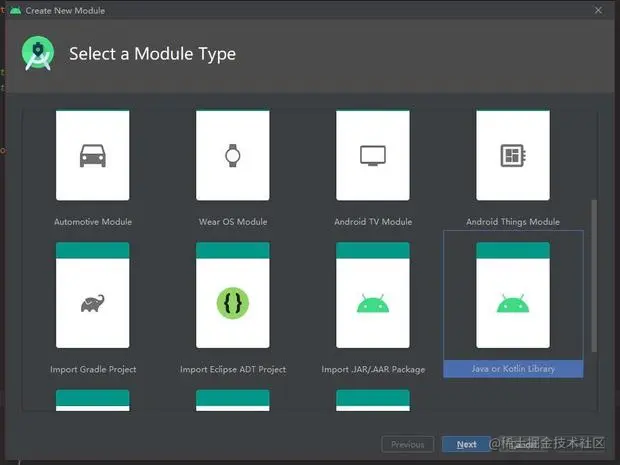Image resolution: width=620 pixels, height=465 pixels.
Task: Select the Android Things Module board icon
Action: point(513,155)
